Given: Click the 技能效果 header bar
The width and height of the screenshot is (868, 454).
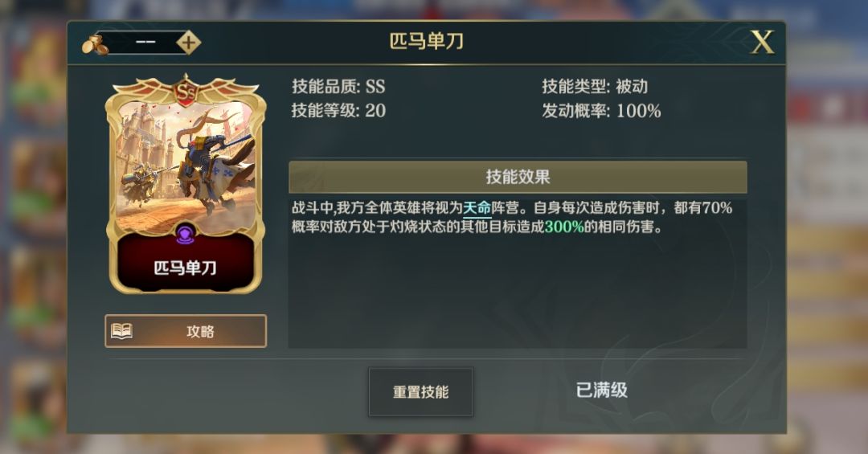Looking at the screenshot, I should [x=518, y=177].
